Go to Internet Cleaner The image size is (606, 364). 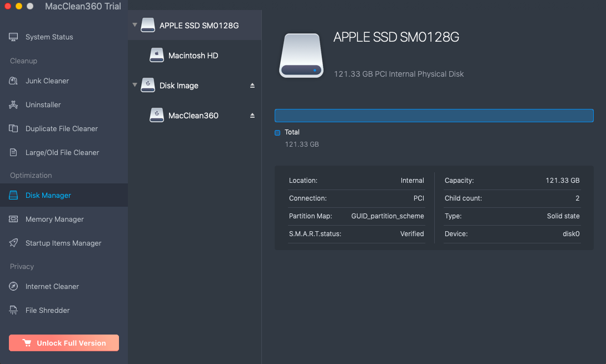64,286
